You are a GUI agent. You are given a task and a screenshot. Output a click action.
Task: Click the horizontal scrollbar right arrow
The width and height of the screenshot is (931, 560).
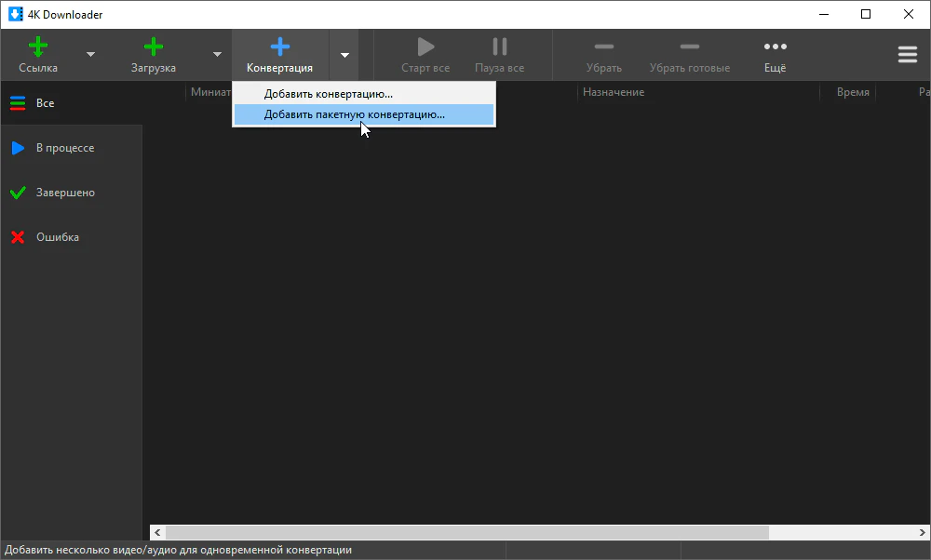923,532
